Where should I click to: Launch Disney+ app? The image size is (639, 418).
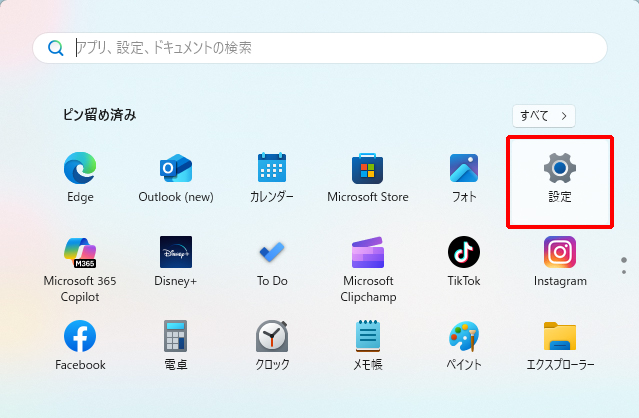(x=176, y=254)
